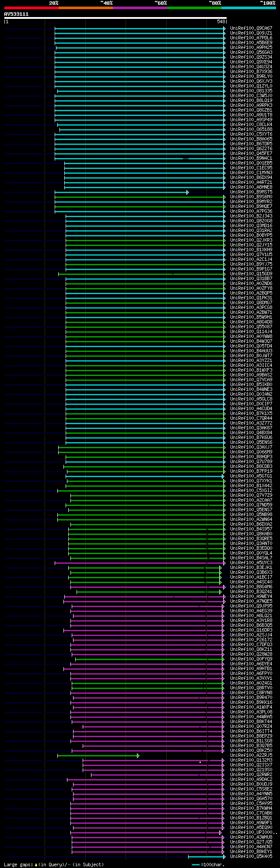This screenshot has width=280, height=868.
Task: Select the UniRef100_O65188 label
Action: (251, 130)
